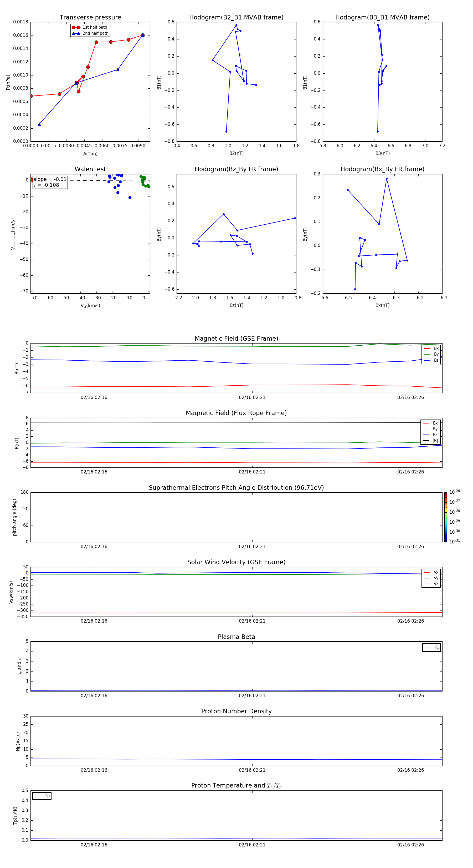
Task: Click 'Magnetic Field (GSE Frame)' title
Action: [x=236, y=339]
